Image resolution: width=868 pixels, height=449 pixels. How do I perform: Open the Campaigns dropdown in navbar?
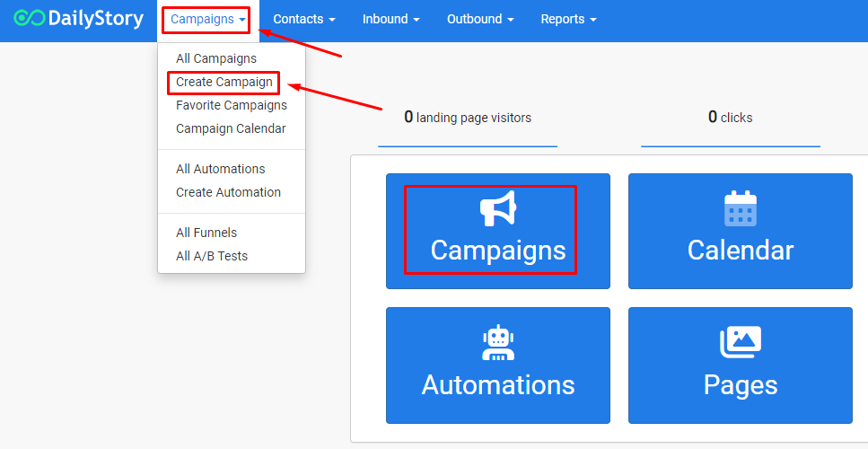(x=208, y=20)
